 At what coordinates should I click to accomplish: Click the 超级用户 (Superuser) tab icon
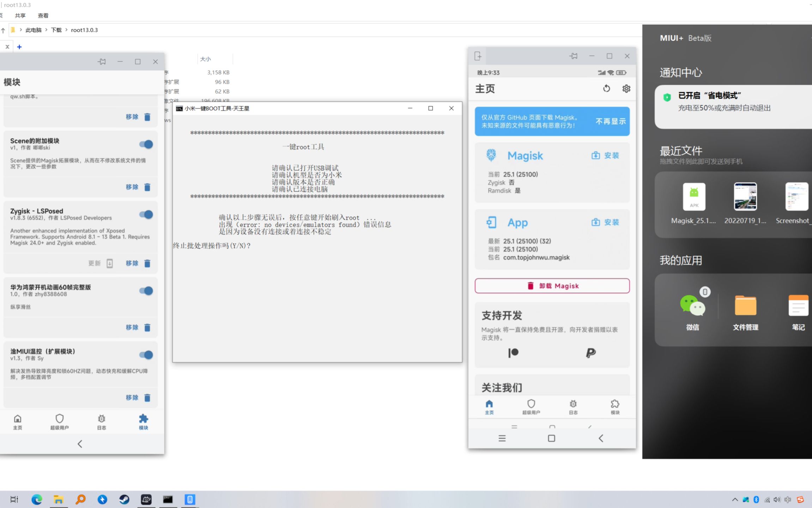point(59,422)
